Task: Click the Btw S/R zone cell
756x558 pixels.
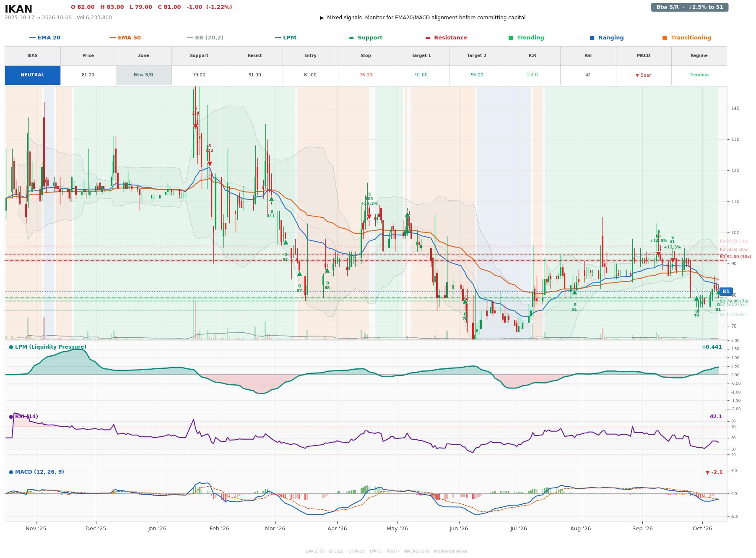Action: 143,75
